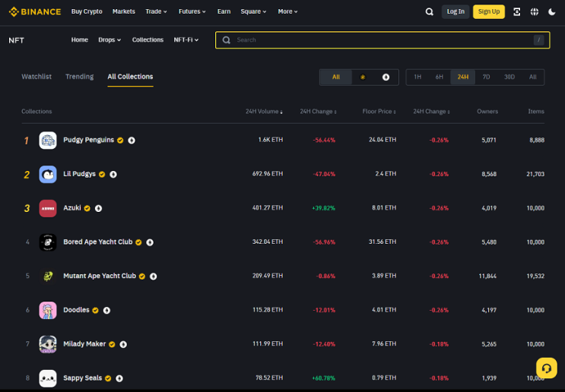Select the 6H time range
The width and height of the screenshot is (565, 392).
point(439,77)
